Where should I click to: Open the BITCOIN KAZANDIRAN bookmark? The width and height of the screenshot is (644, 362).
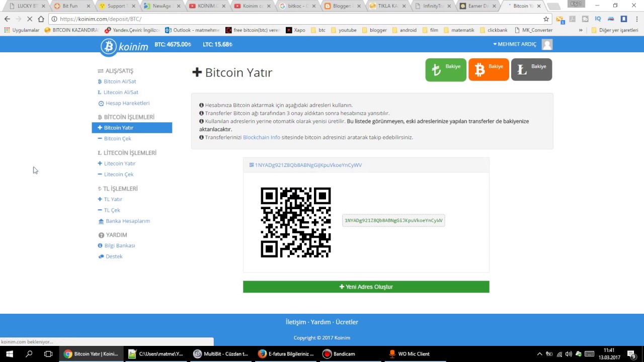point(71,30)
